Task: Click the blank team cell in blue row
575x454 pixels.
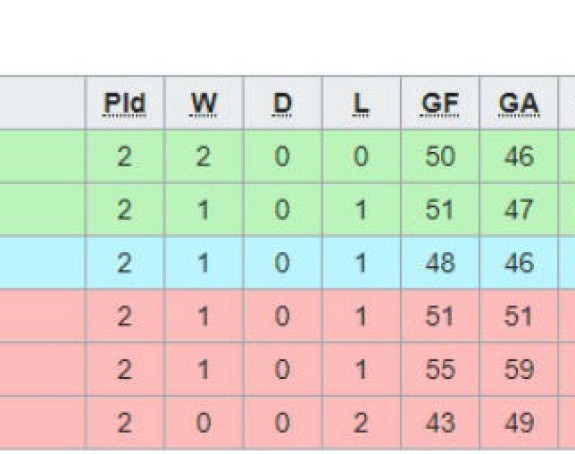Action: [x=42, y=263]
